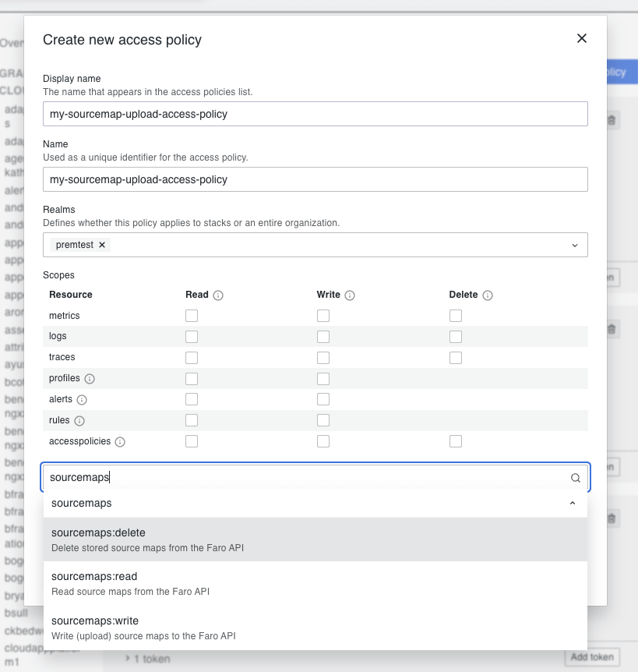
Task: Remove the premtest realm tag
Action: pyautogui.click(x=102, y=245)
